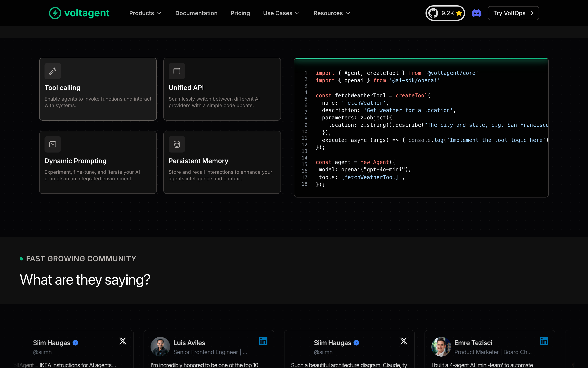
Task: Open the GitHub stars badge showing 9.2K
Action: [445, 13]
